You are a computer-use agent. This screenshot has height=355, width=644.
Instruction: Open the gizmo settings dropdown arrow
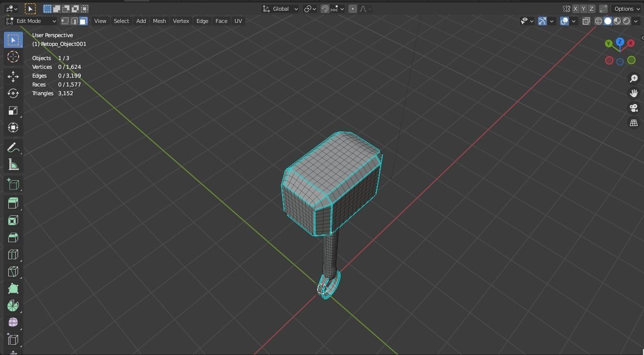pyautogui.click(x=552, y=21)
